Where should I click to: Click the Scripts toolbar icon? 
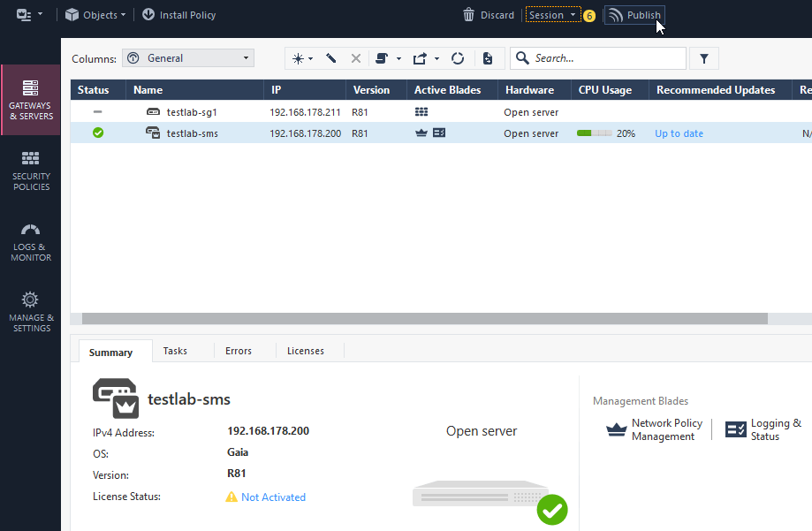point(382,58)
